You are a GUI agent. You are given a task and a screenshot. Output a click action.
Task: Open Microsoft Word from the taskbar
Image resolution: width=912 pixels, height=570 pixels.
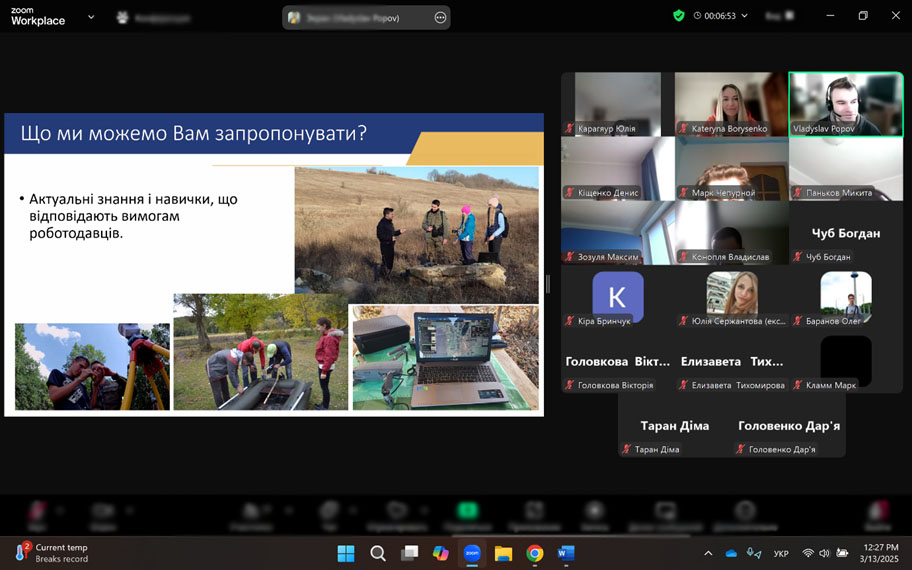coord(566,553)
